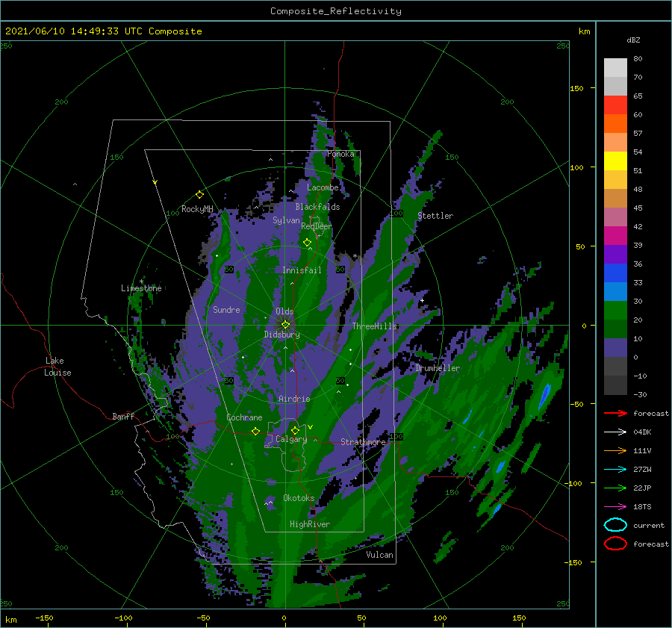
Task: Click the Lacombe city label
Action: (x=323, y=187)
